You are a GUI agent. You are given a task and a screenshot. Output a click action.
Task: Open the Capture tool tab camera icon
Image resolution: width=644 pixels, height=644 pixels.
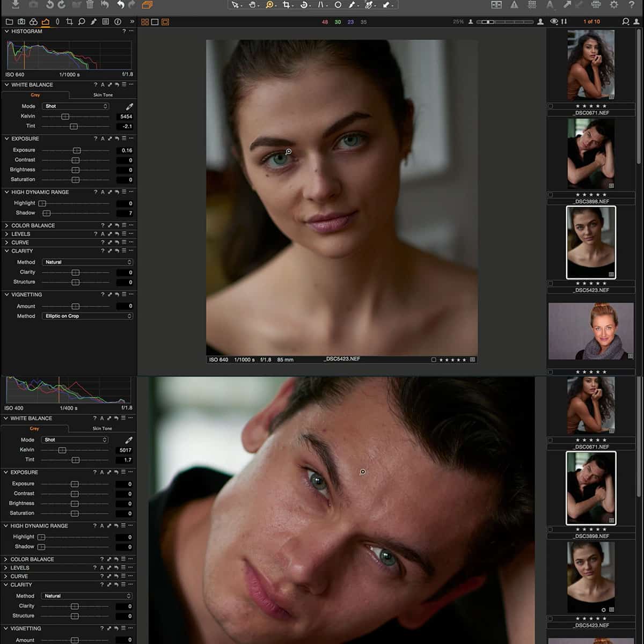21,22
